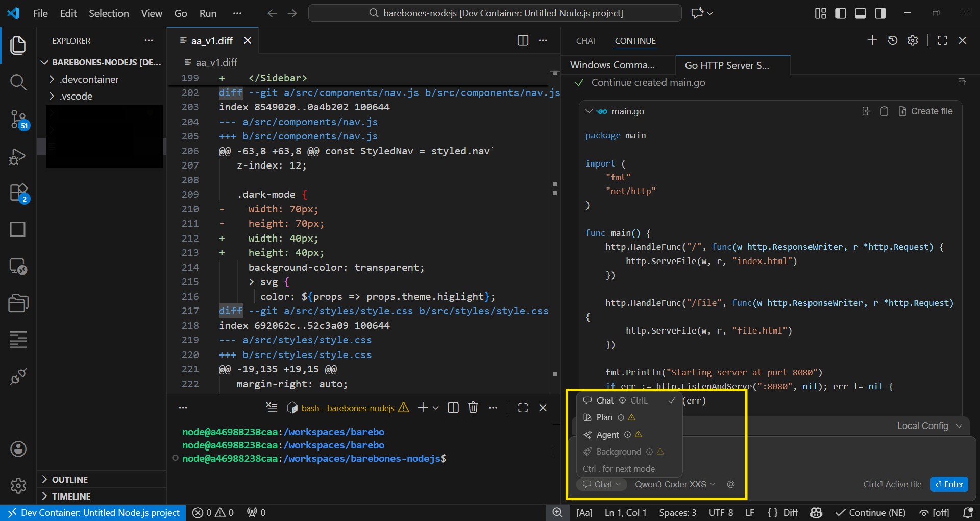Open the Qwen3 Coder XXS model dropdown

point(675,484)
